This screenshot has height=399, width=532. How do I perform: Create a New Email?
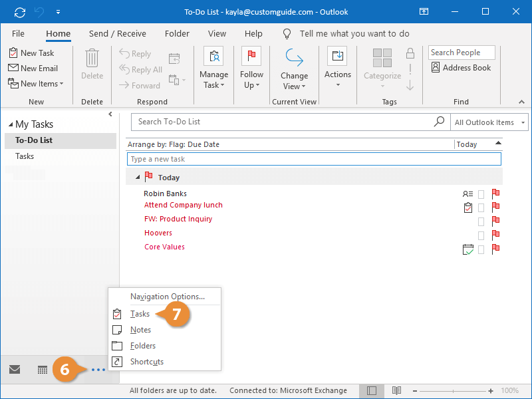[x=33, y=68]
